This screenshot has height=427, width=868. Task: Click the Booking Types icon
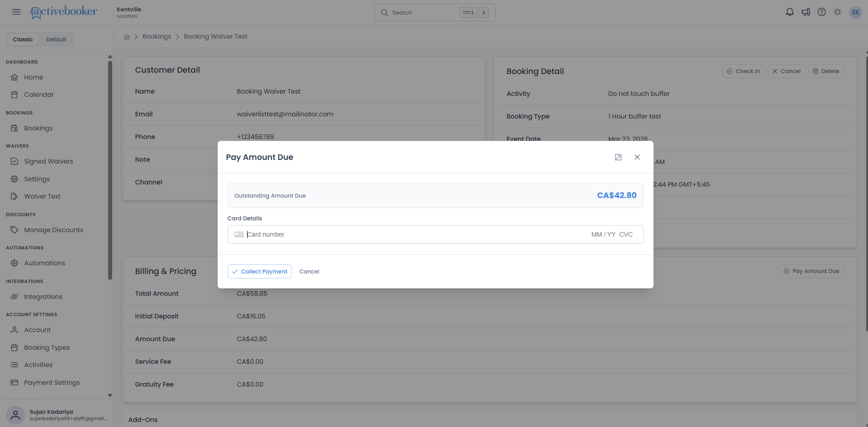[15, 348]
